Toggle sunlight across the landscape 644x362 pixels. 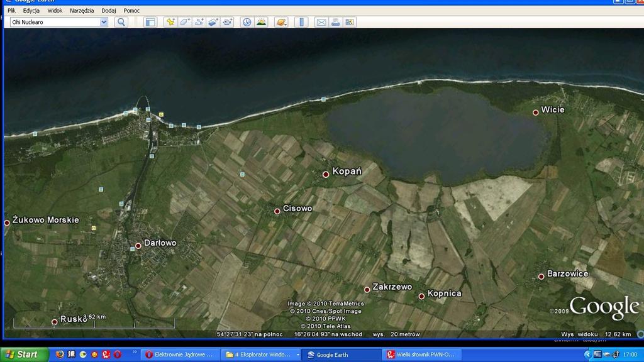[x=261, y=22]
